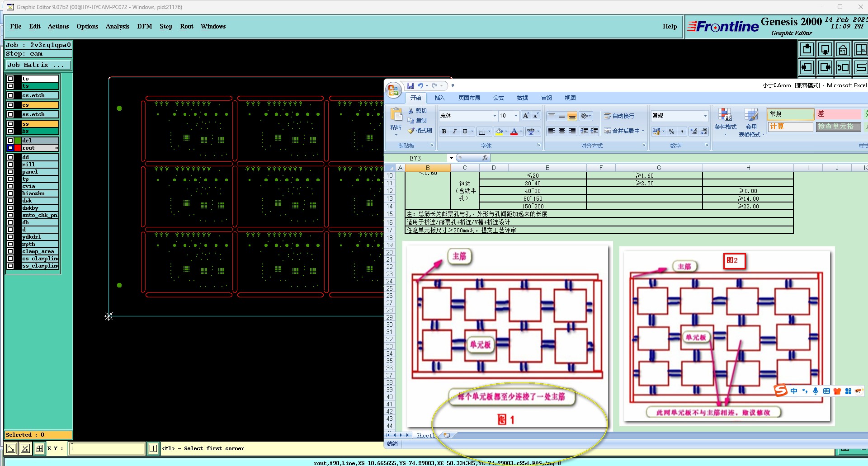Click the red color swatch of rout layer

click(x=18, y=148)
